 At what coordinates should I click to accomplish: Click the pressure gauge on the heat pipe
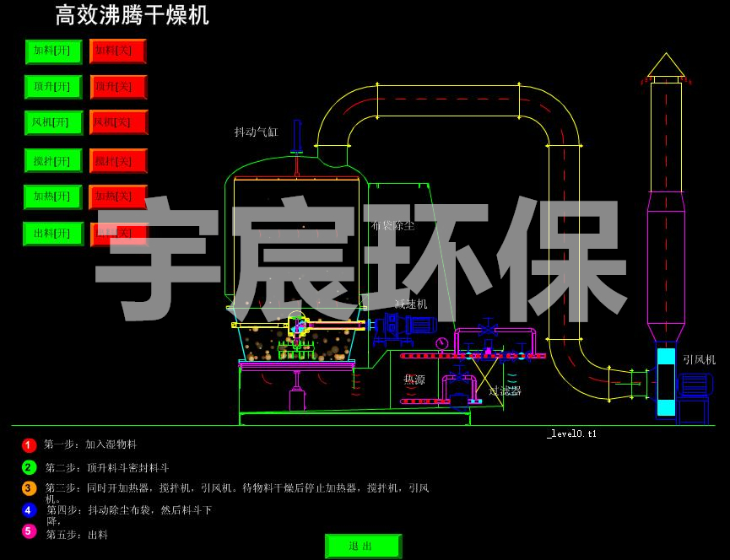pos(441,343)
